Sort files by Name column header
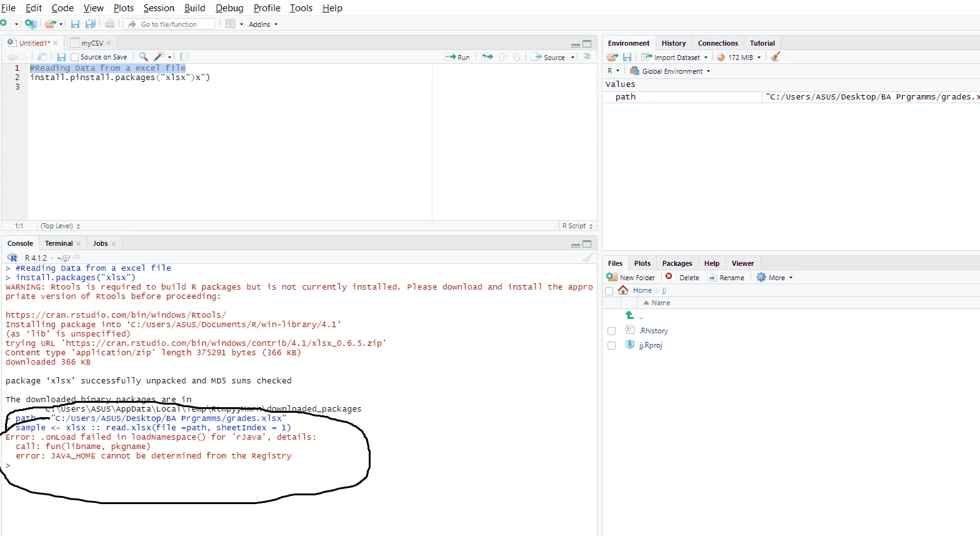 click(x=661, y=303)
